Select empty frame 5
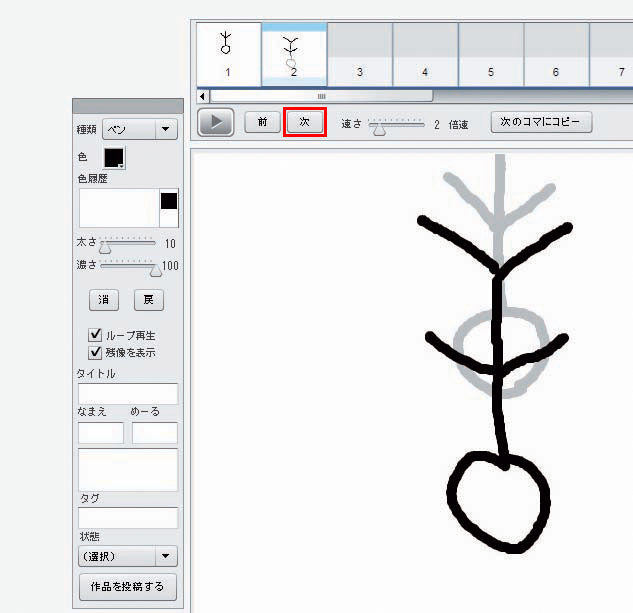This screenshot has width=633, height=613. 491,54
